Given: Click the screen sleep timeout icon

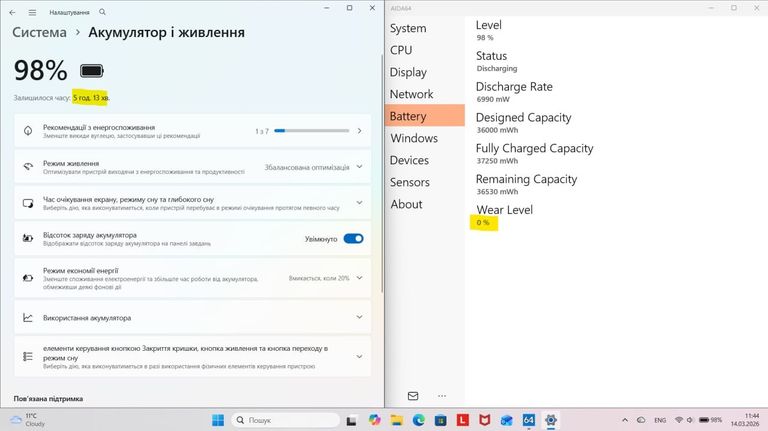Looking at the screenshot, I should pyautogui.click(x=28, y=203).
